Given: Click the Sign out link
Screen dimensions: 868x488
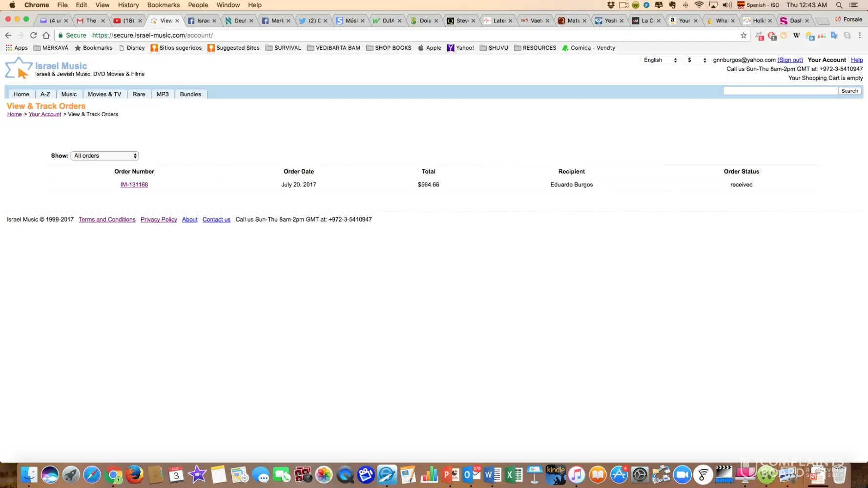Looking at the screenshot, I should click(790, 60).
